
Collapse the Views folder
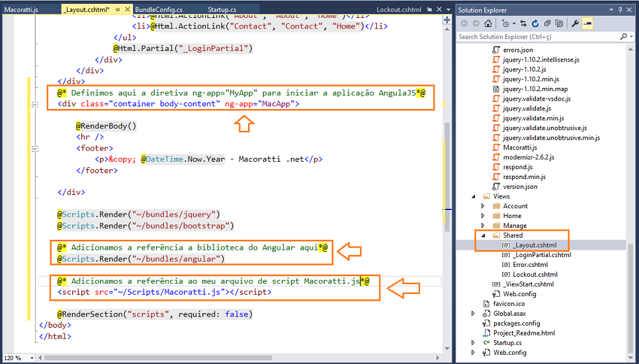tap(474, 196)
